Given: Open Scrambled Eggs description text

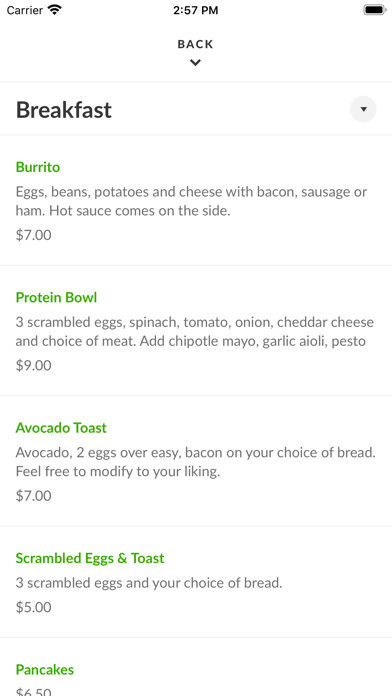Looking at the screenshot, I should pos(149,583).
